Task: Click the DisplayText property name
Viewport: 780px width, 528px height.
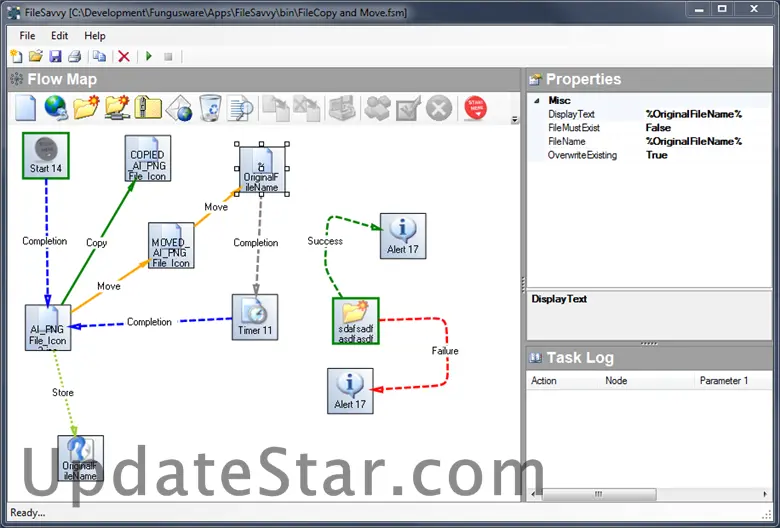Action: pyautogui.click(x=571, y=114)
